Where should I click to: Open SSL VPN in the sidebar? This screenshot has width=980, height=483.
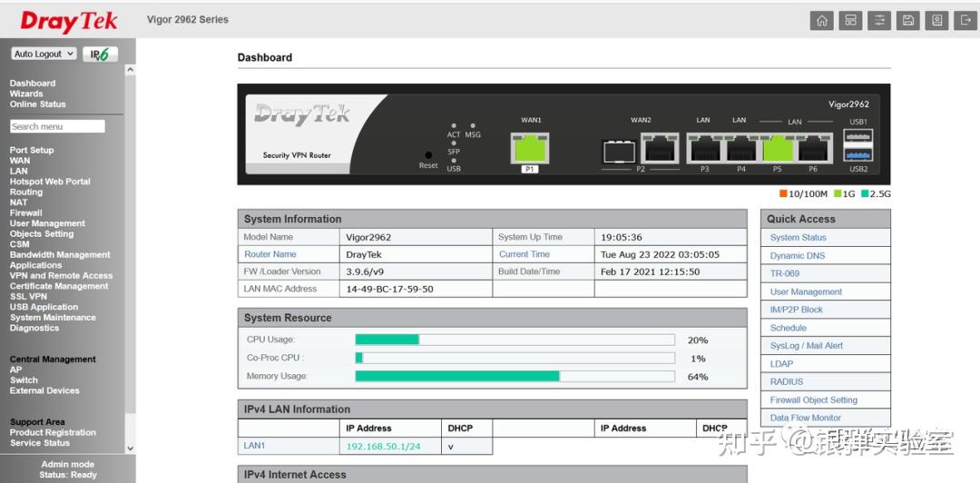click(x=28, y=297)
